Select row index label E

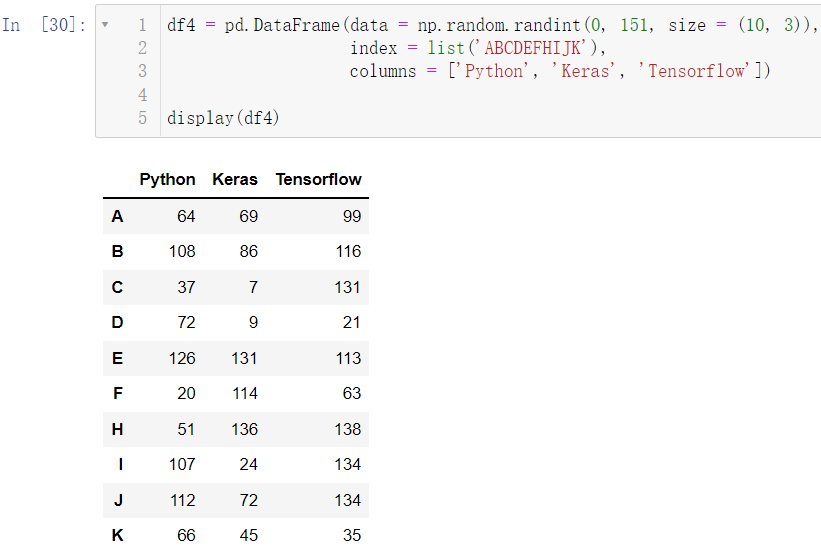(x=117, y=358)
